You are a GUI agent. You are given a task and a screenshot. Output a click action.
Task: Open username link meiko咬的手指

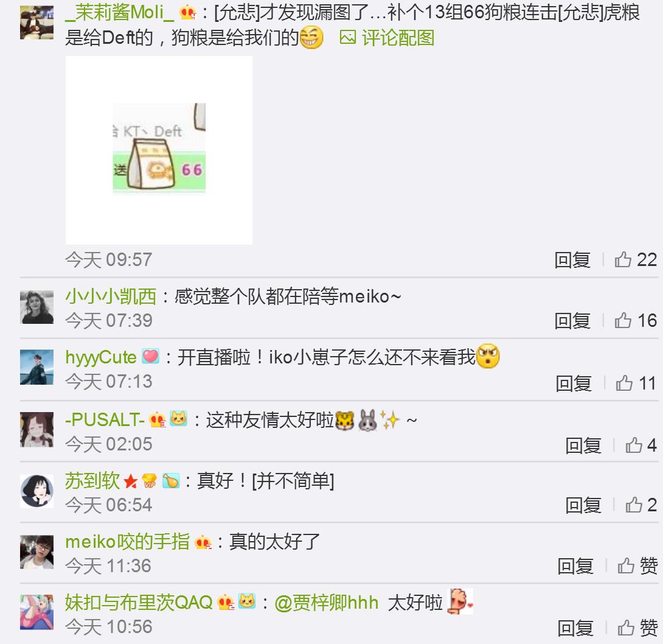click(x=127, y=542)
